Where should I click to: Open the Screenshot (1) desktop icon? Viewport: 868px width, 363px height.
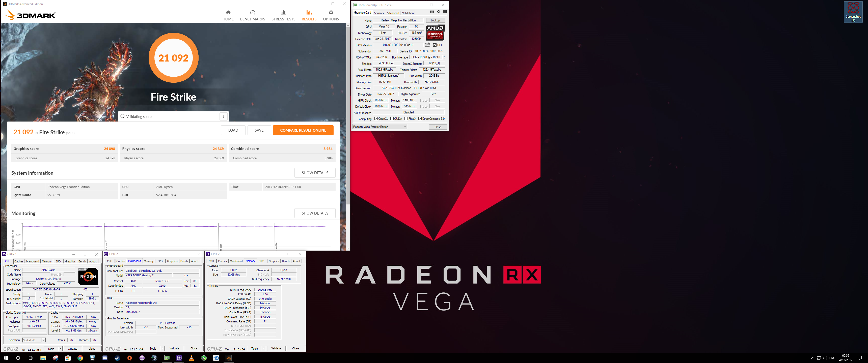853,12
